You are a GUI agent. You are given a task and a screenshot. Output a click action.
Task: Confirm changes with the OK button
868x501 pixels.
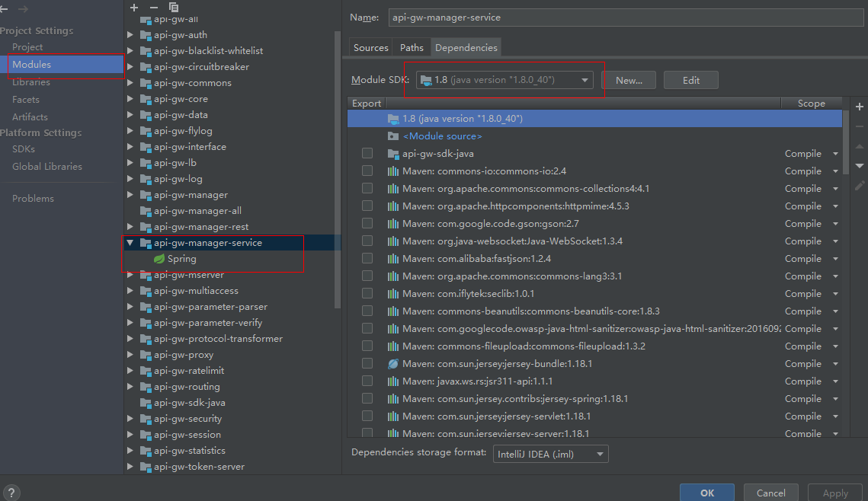pos(706,492)
